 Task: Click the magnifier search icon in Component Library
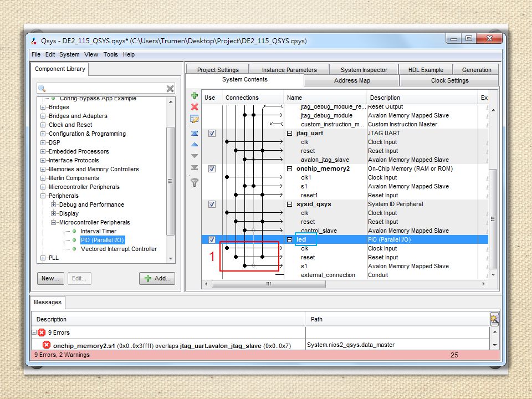tap(42, 89)
